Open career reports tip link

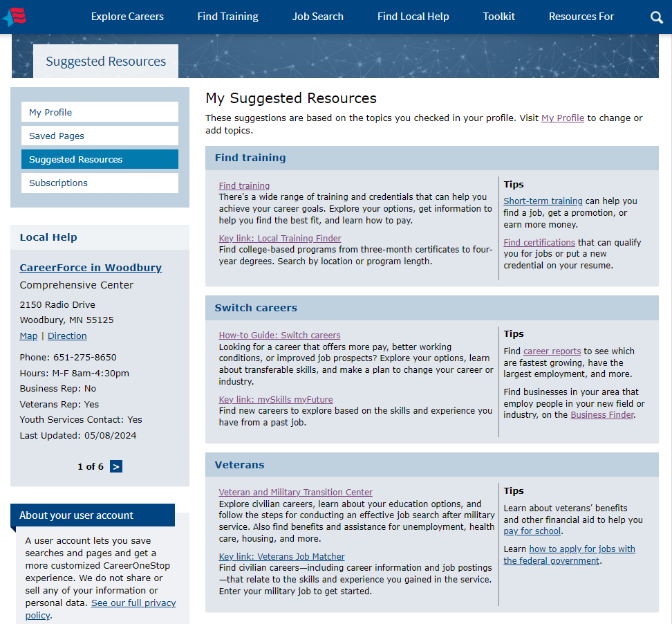click(552, 351)
